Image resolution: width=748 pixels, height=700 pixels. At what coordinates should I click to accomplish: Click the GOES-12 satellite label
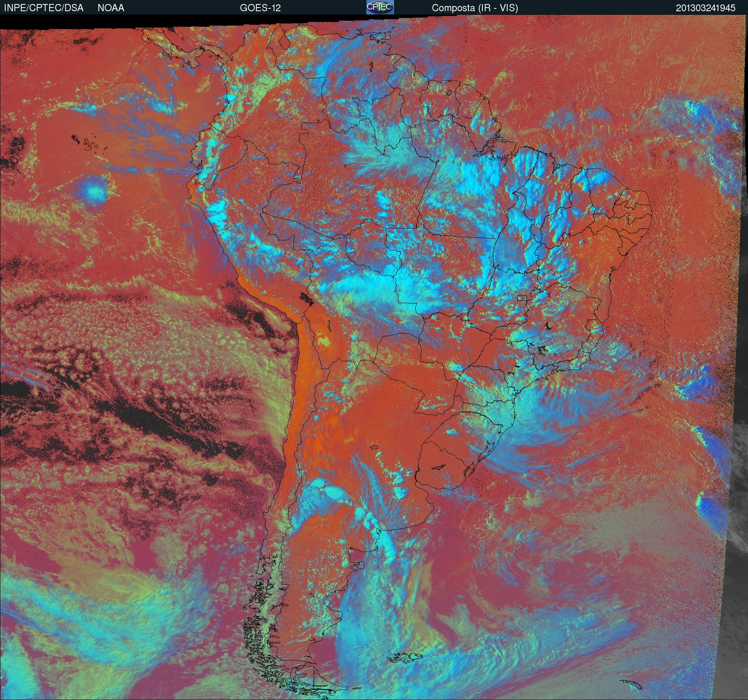[x=260, y=8]
